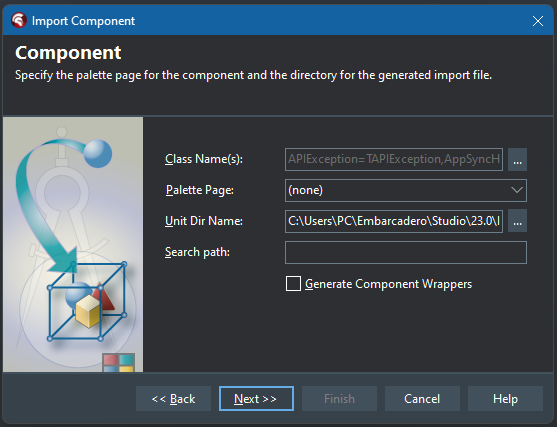Expand the Palette Page dropdown arrow
557x427 pixels.
coord(517,190)
